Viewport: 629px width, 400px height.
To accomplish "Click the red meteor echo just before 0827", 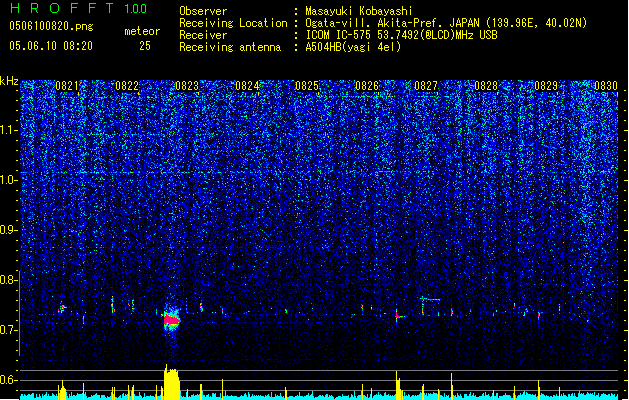I will 398,316.
